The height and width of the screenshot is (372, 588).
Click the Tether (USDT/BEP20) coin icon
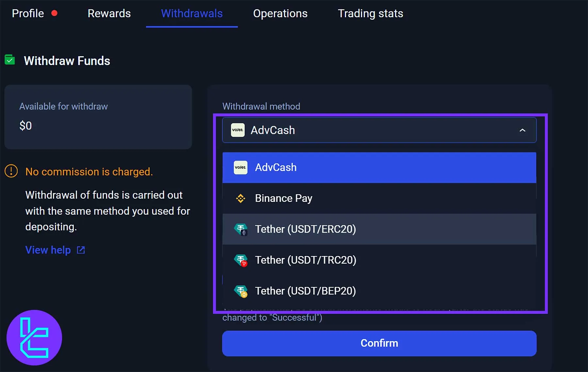click(x=240, y=291)
